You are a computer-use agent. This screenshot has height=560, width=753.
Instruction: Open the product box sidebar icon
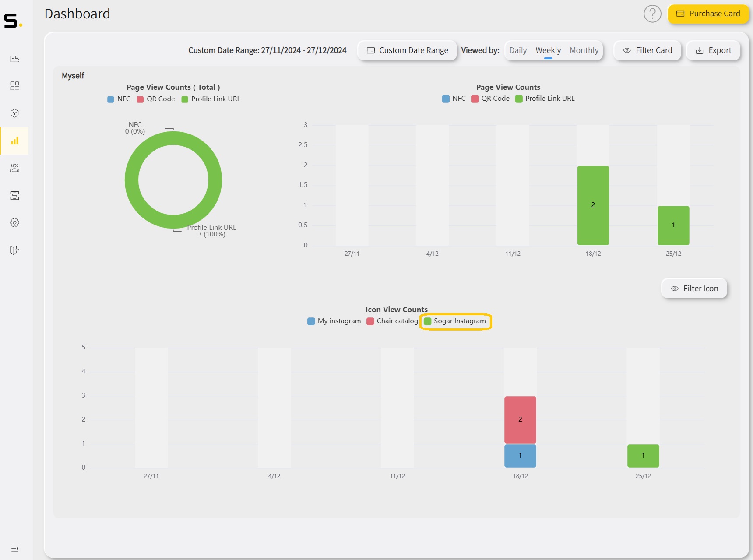pos(14,113)
